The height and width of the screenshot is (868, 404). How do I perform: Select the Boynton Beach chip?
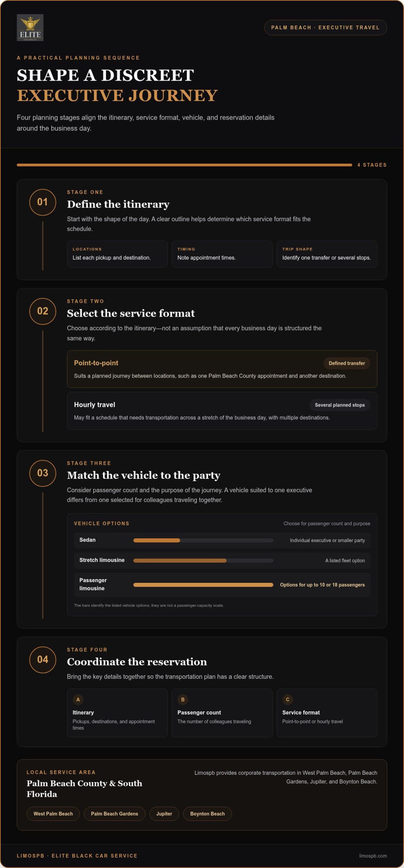(207, 813)
